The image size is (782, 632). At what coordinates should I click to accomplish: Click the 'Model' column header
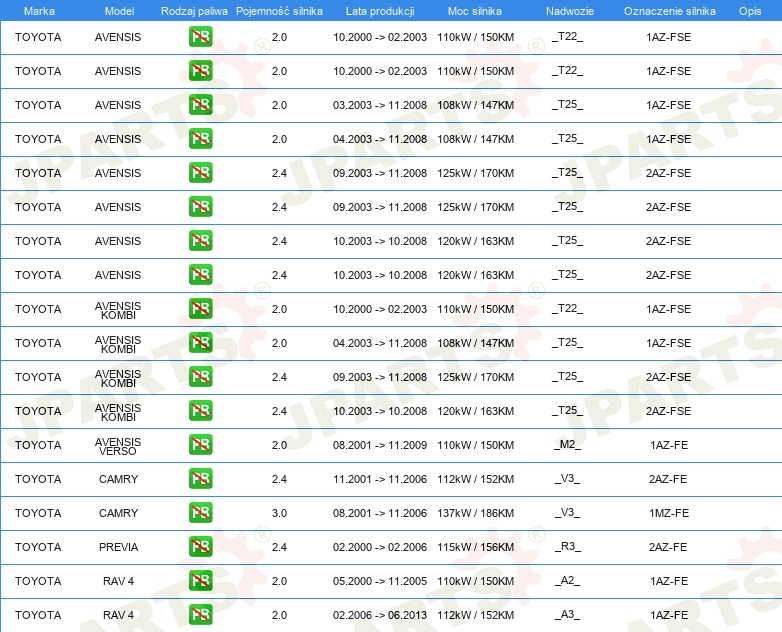click(x=119, y=11)
